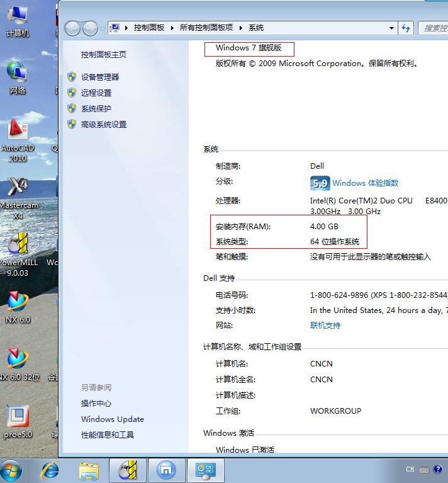The width and height of the screenshot is (448, 483).
Task: Click the 没有可用于此显示器的笔或触控输入 text
Action: tap(370, 256)
